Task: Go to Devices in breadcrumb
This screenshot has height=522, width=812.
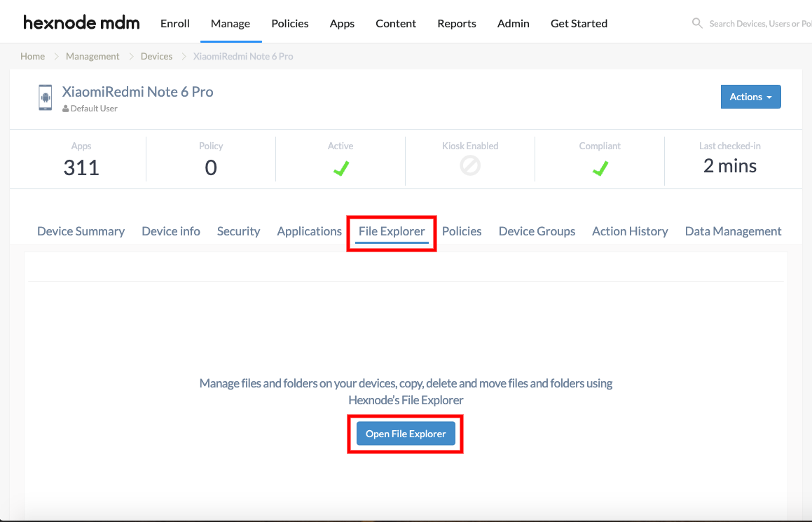Action: click(x=156, y=56)
